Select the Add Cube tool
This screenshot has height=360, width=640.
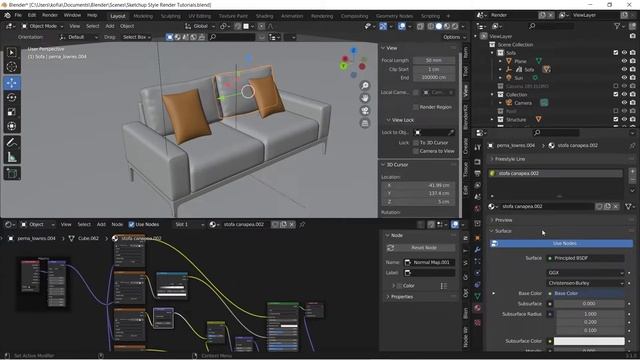pos(11,173)
